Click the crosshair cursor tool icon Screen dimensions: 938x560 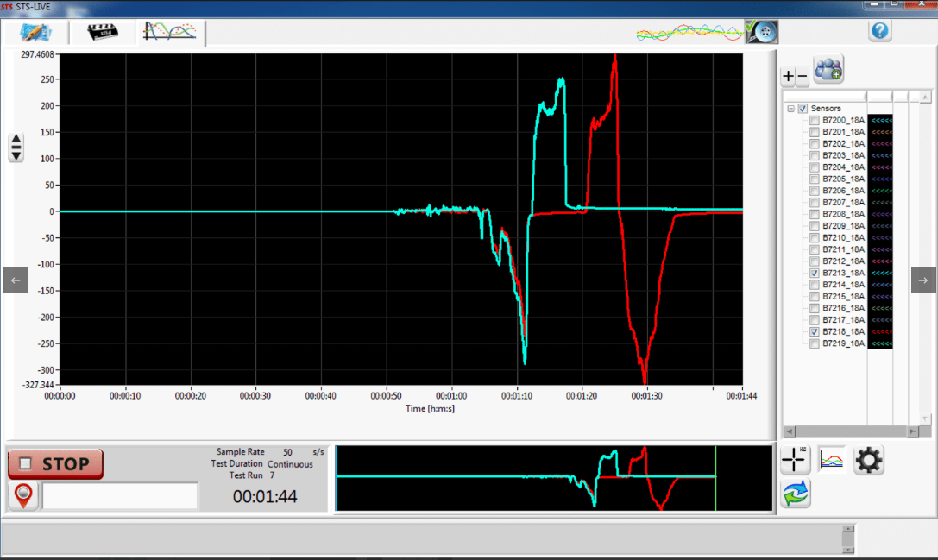[795, 461]
